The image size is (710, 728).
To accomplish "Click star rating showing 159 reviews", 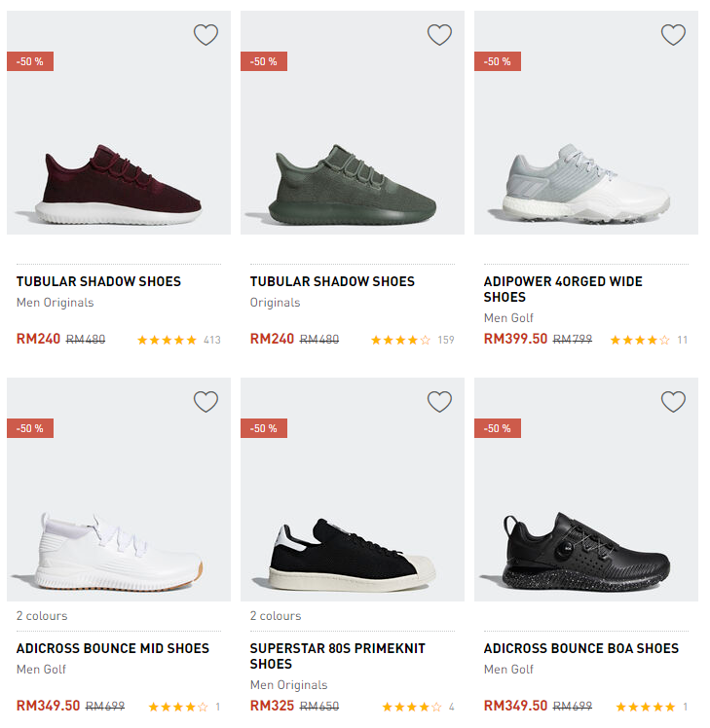I will coord(400,340).
